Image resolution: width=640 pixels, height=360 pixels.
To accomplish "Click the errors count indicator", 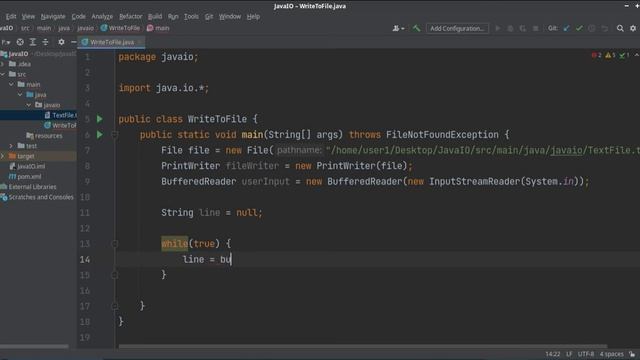I will click(x=596, y=55).
